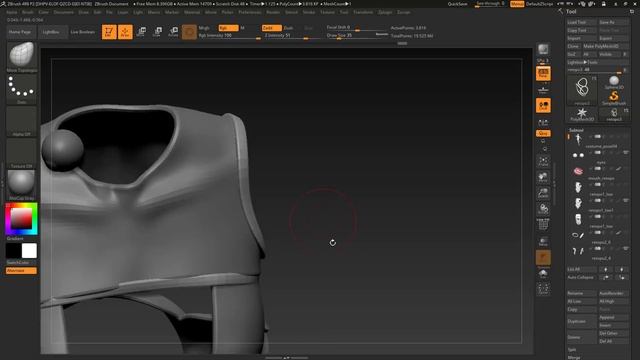Toggle the Perspective view icon
640x360 pixels.
point(543,73)
